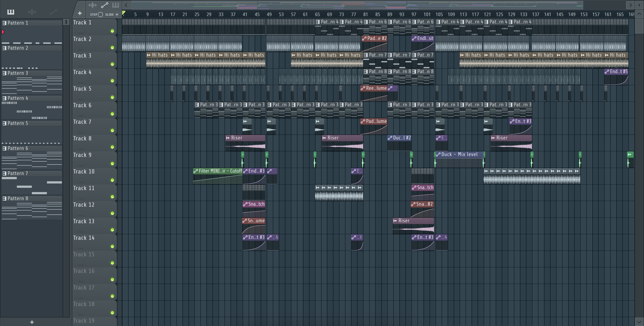Click bar 81 on the timeline ruler
The height and width of the screenshot is (326, 644).
[x=366, y=15]
